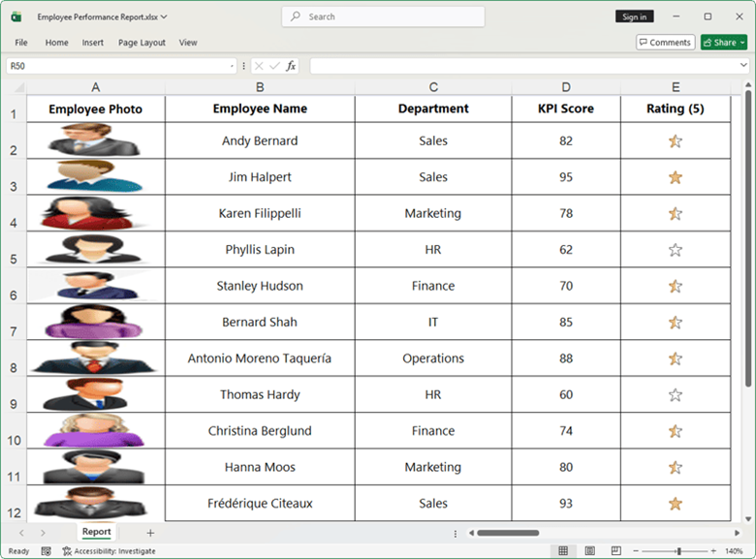756x559 pixels.
Task: Select column D header
Action: click(566, 87)
